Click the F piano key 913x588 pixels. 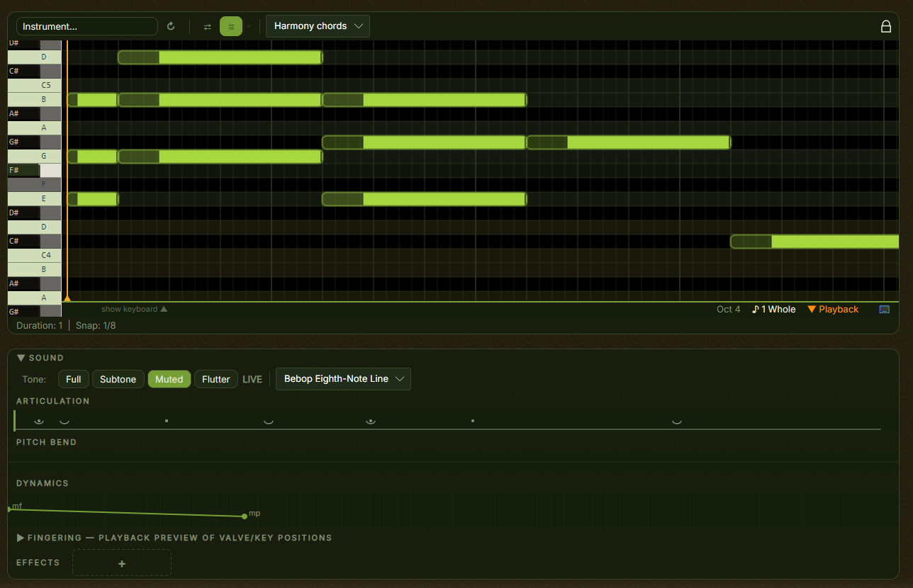click(x=35, y=184)
